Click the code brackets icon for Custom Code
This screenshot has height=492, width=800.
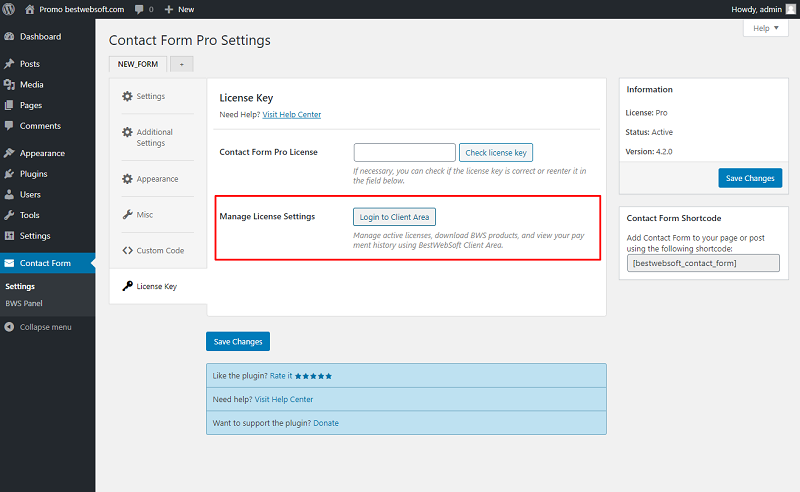pos(128,250)
